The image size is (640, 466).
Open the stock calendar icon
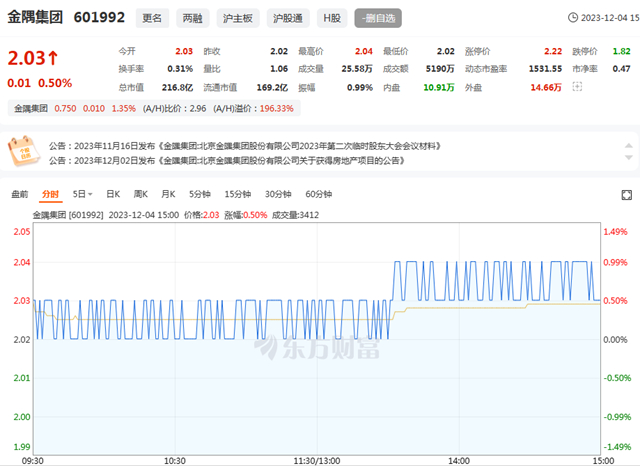click(x=24, y=151)
